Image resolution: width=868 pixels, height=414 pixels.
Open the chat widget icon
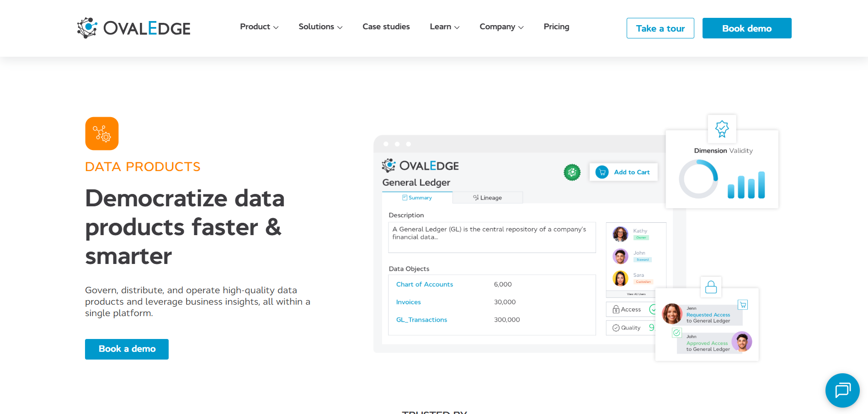(x=842, y=390)
